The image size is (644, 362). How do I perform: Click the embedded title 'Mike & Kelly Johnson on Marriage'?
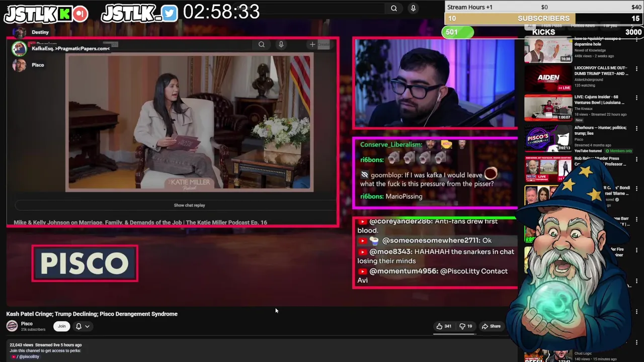coord(140,222)
